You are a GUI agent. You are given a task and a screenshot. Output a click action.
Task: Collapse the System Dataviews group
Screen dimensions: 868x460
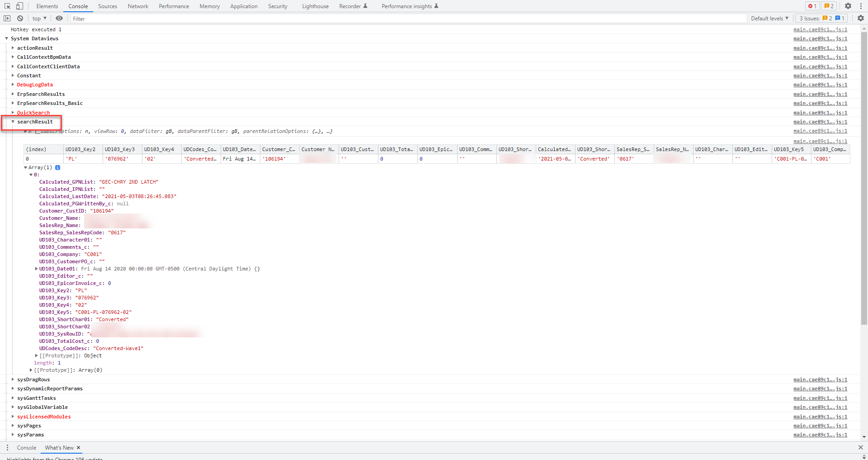(7, 39)
